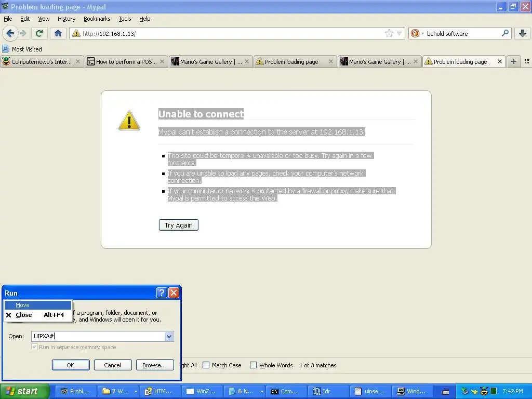Screen dimensions: 532x399
Task: Open the home page
Action: click(x=58, y=33)
